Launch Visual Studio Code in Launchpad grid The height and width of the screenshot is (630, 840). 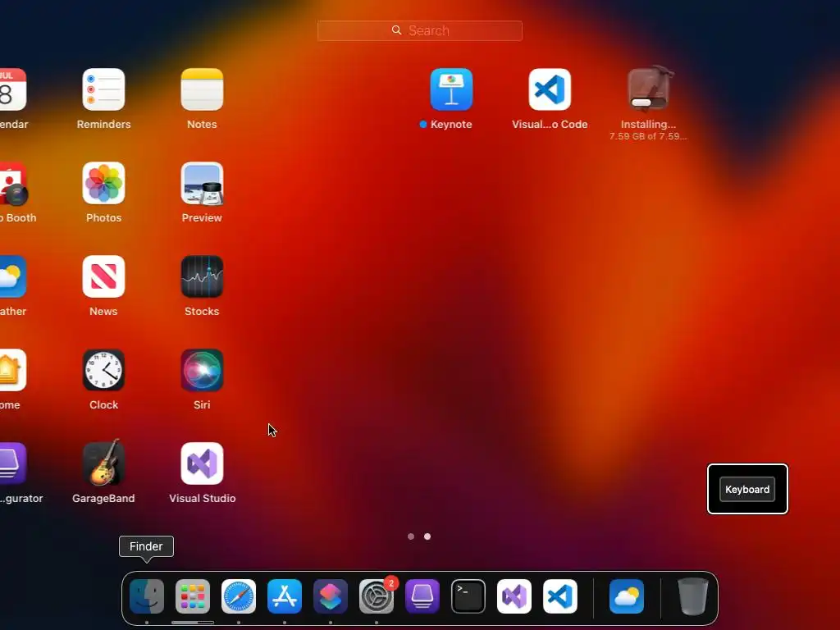[550, 89]
